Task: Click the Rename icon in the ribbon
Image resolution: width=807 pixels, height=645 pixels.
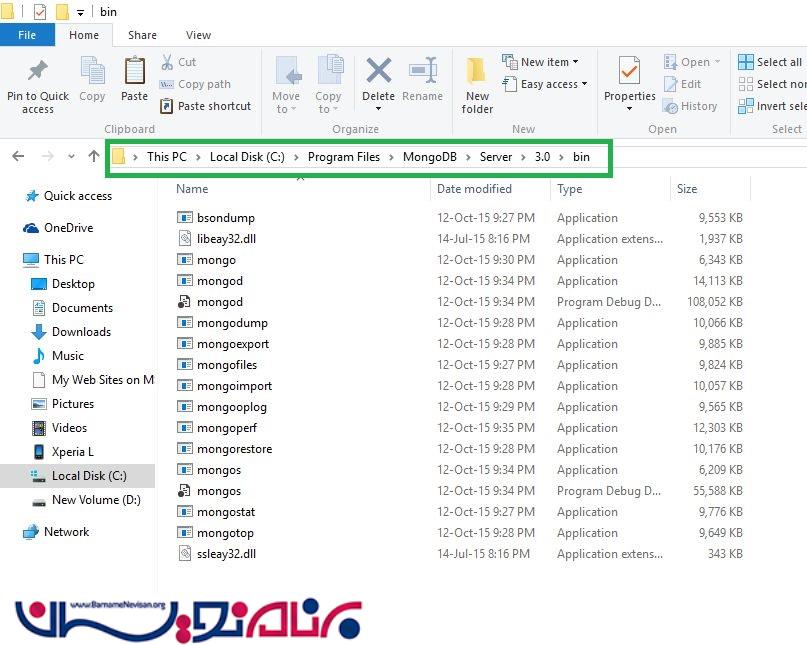Action: coord(422,73)
